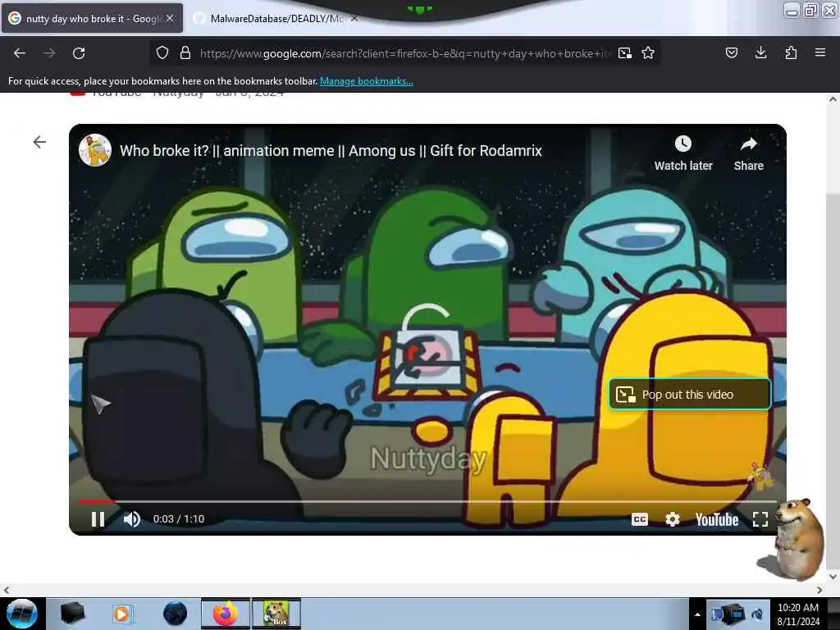Viewport: 840px width, 630px height.
Task: Close the nutty day Google tab
Action: click(170, 18)
